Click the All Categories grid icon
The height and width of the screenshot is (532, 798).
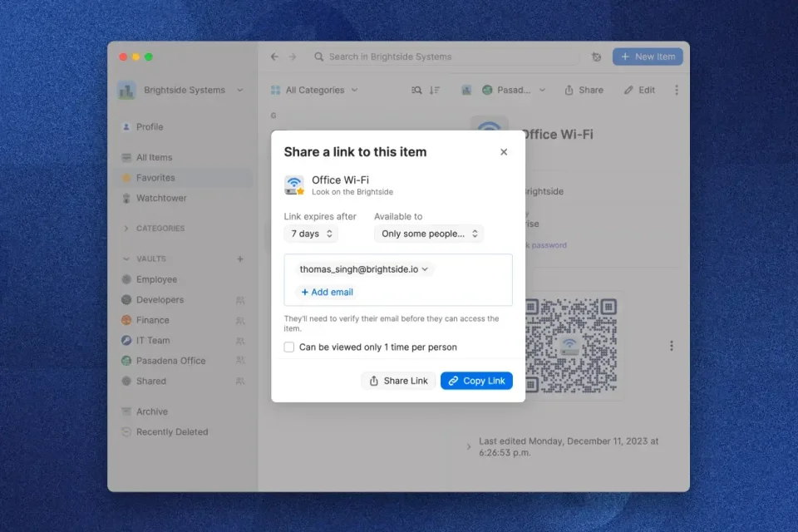pyautogui.click(x=275, y=90)
